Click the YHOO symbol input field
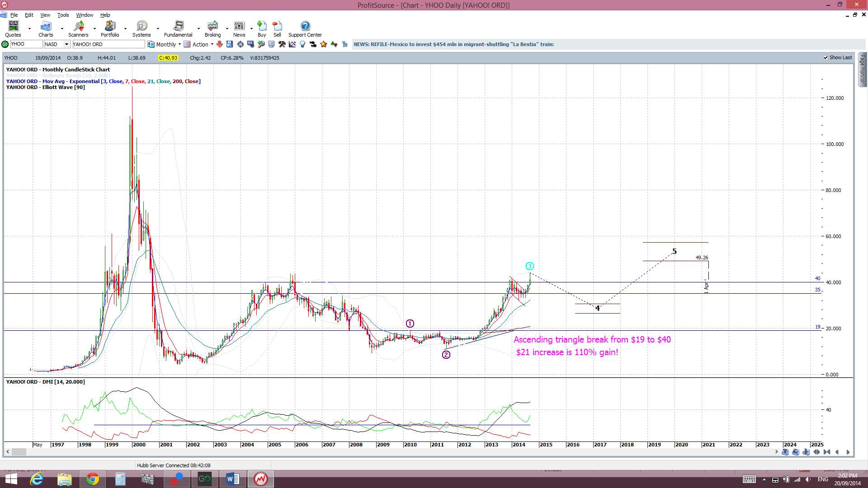This screenshot has height=488, width=868. [26, 44]
